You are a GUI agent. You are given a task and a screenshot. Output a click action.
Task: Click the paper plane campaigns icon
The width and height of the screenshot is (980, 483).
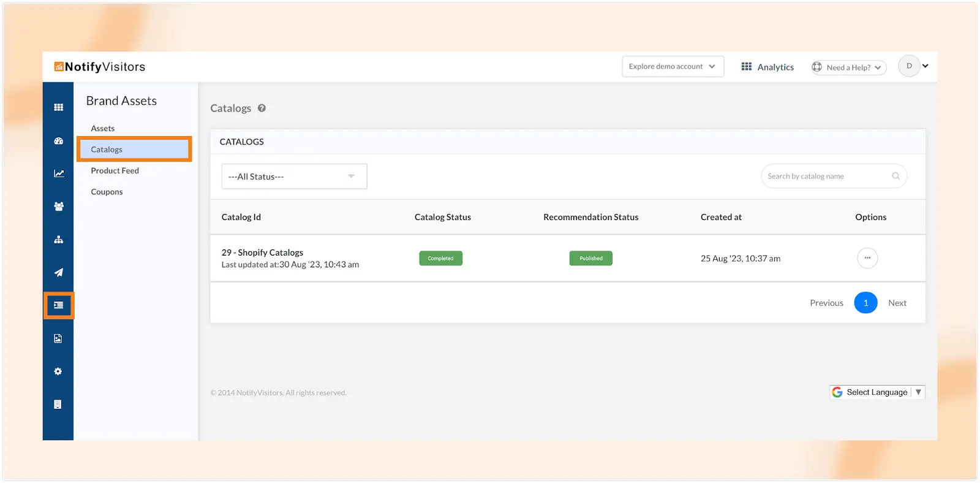pyautogui.click(x=58, y=272)
